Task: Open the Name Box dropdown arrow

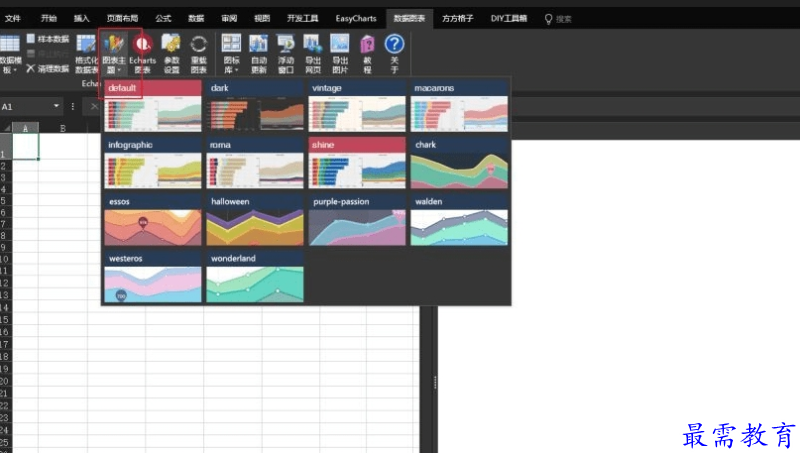Action: (56, 106)
